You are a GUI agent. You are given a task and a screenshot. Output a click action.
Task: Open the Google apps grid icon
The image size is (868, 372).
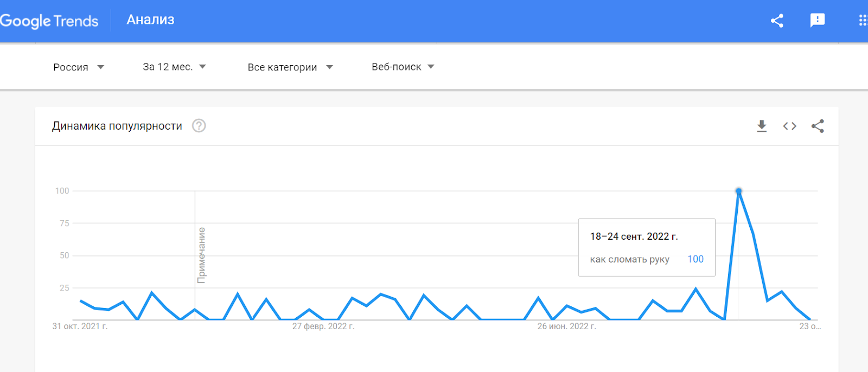[863, 21]
